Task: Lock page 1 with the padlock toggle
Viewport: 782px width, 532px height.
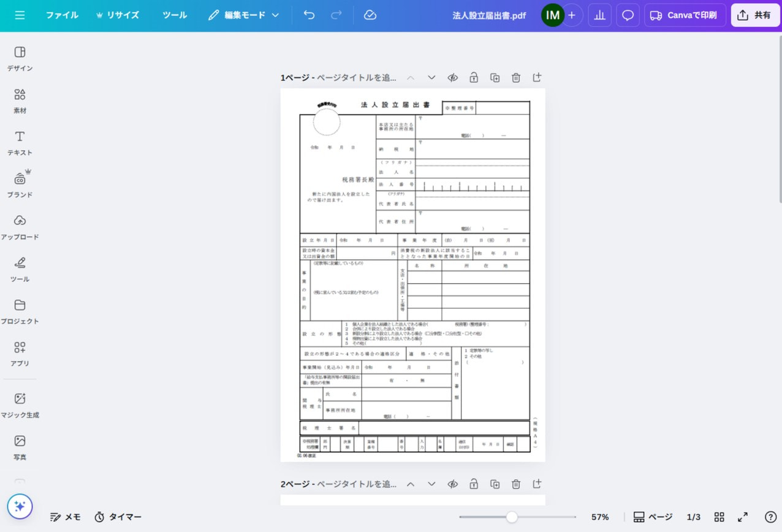Action: click(x=473, y=77)
